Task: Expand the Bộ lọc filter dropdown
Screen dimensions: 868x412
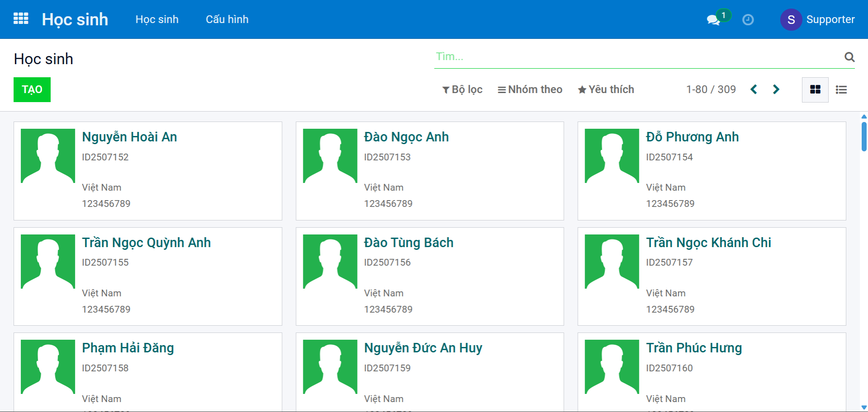Action: 462,89
